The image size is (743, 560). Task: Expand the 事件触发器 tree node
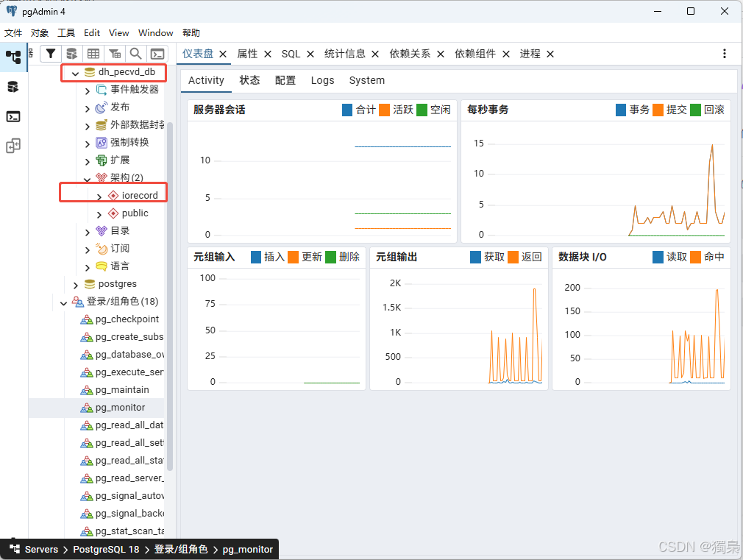click(x=88, y=91)
